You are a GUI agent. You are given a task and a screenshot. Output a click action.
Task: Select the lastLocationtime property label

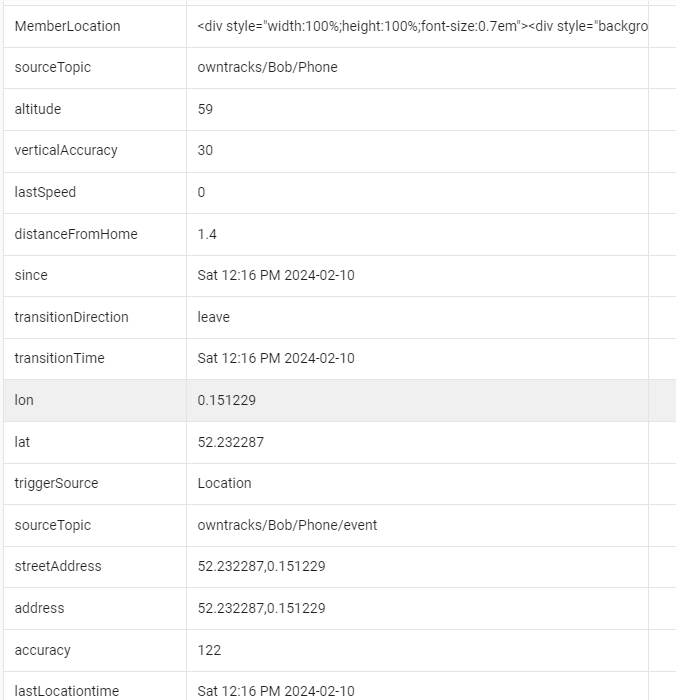click(x=66, y=691)
